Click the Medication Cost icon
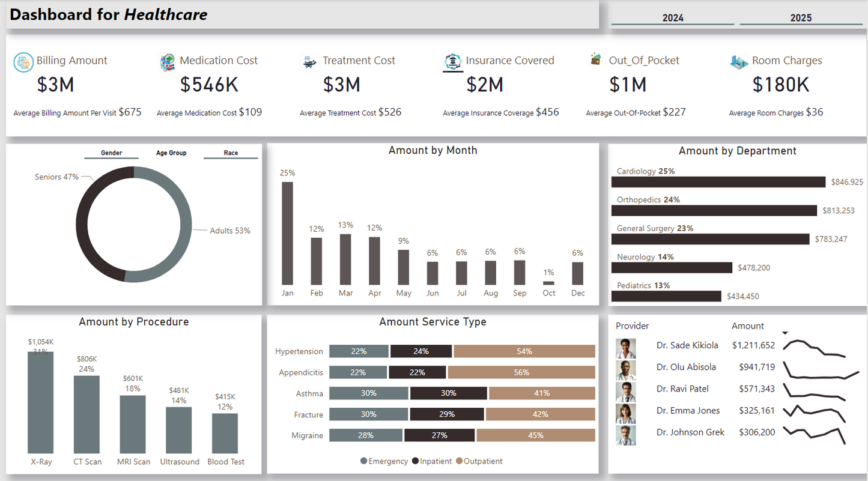The width and height of the screenshot is (868, 481). pos(168,62)
